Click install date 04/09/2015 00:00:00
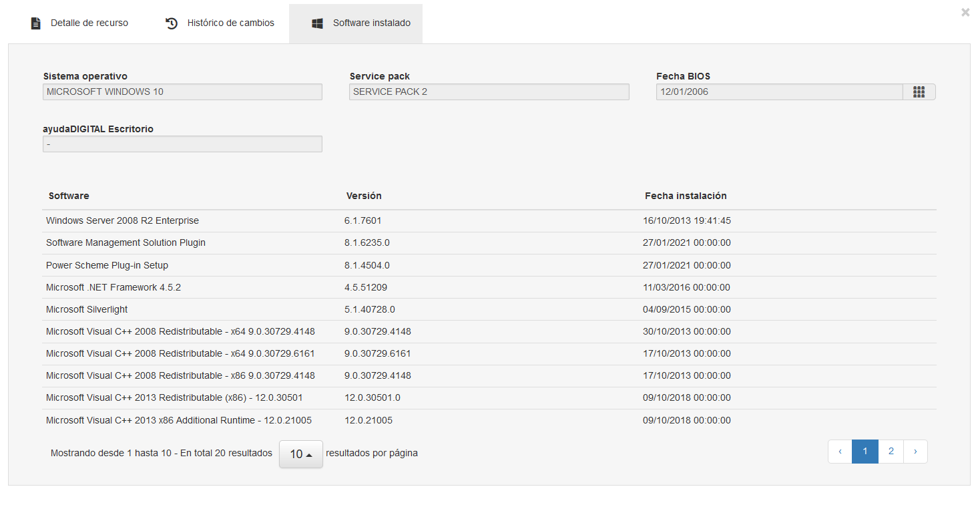980x517 pixels. pyautogui.click(x=687, y=309)
